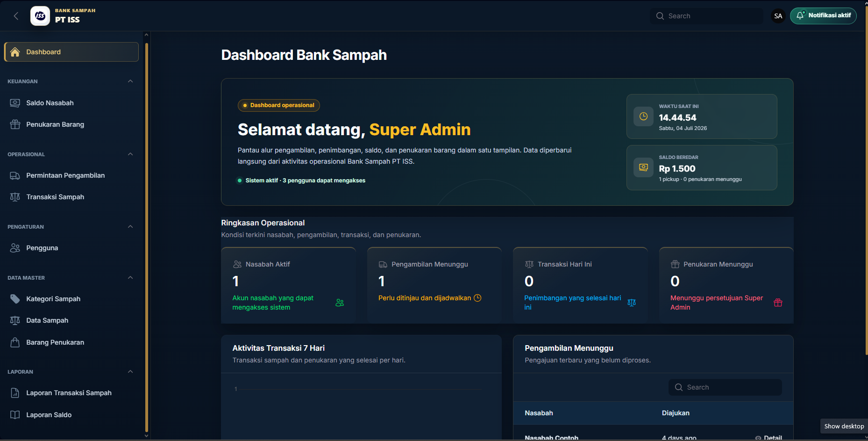
Task: Click the eye icon beside Detail
Action: [758, 438]
